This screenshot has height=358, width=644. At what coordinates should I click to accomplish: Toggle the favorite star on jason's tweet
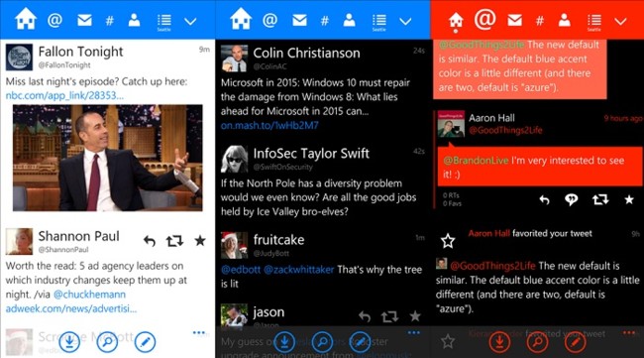[415, 316]
